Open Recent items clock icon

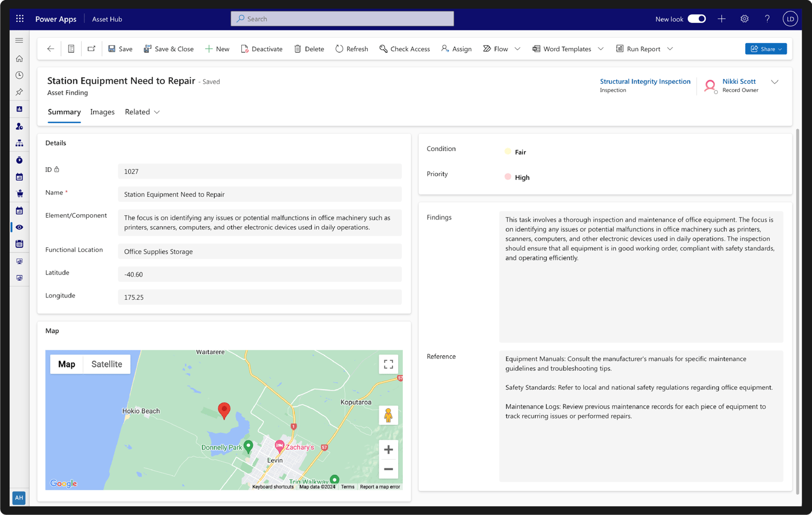click(x=20, y=75)
